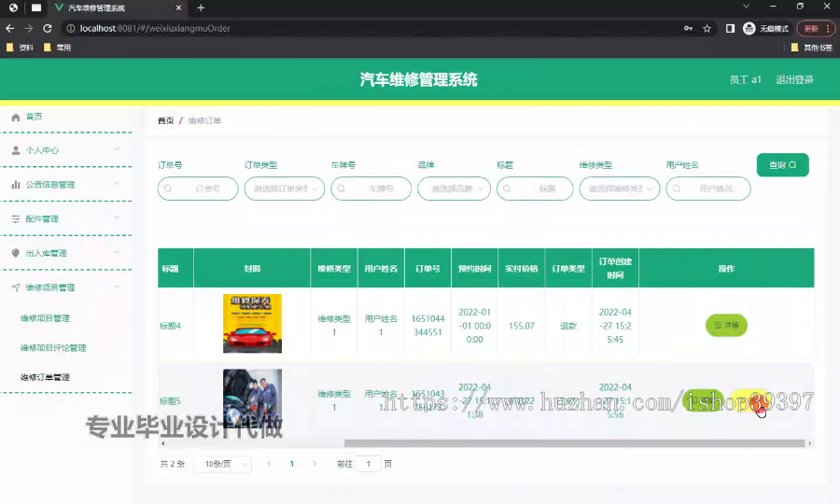Click the 查询 search button
This screenshot has height=504, width=840.
[x=783, y=165]
